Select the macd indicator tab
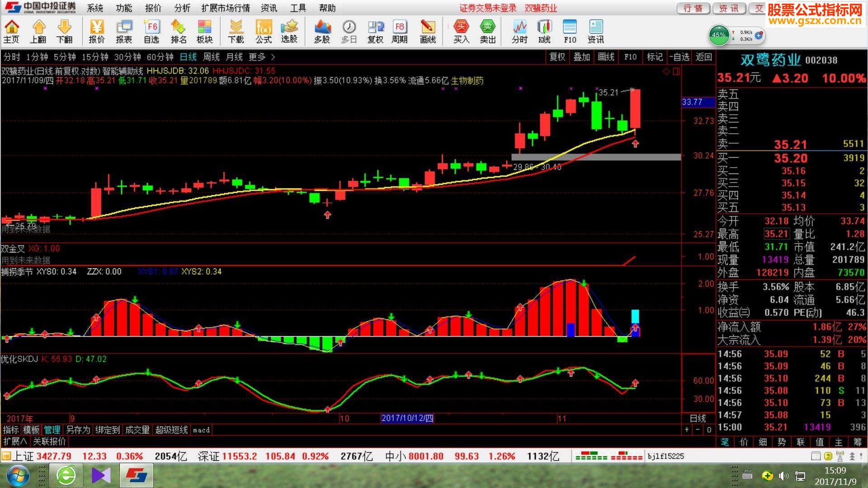 (201, 430)
